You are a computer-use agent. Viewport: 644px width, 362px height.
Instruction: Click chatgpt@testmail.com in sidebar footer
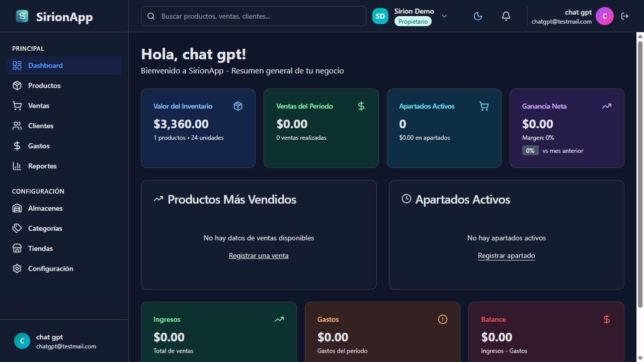[66, 346]
